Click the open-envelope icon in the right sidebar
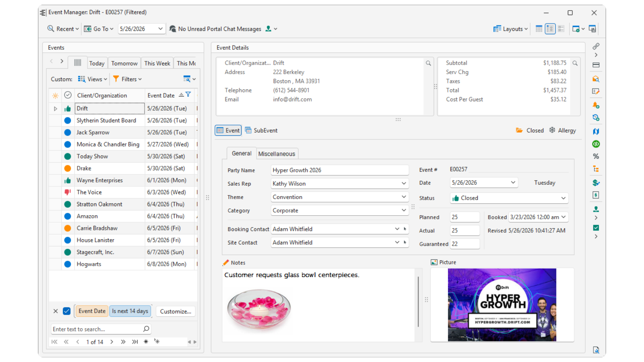This screenshot has width=644, height=362. [596, 79]
